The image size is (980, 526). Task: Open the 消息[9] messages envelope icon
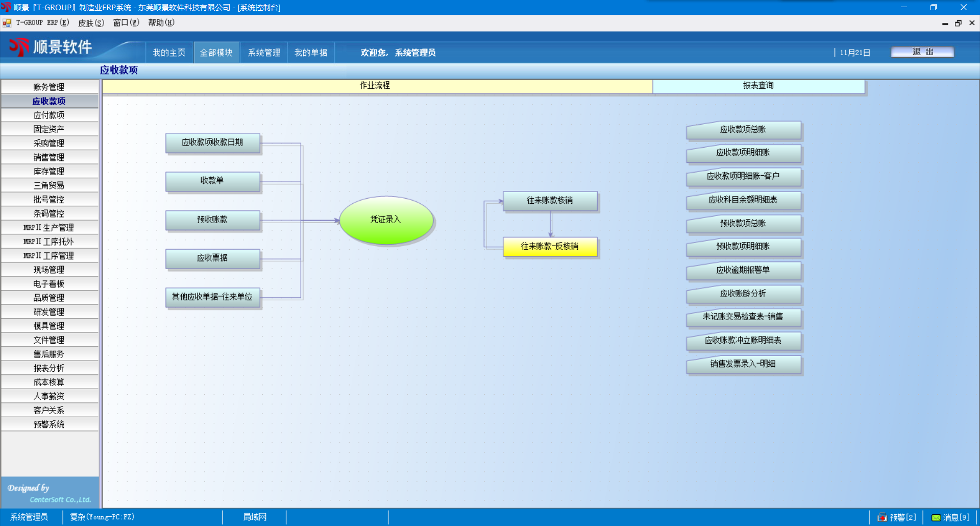click(x=936, y=517)
